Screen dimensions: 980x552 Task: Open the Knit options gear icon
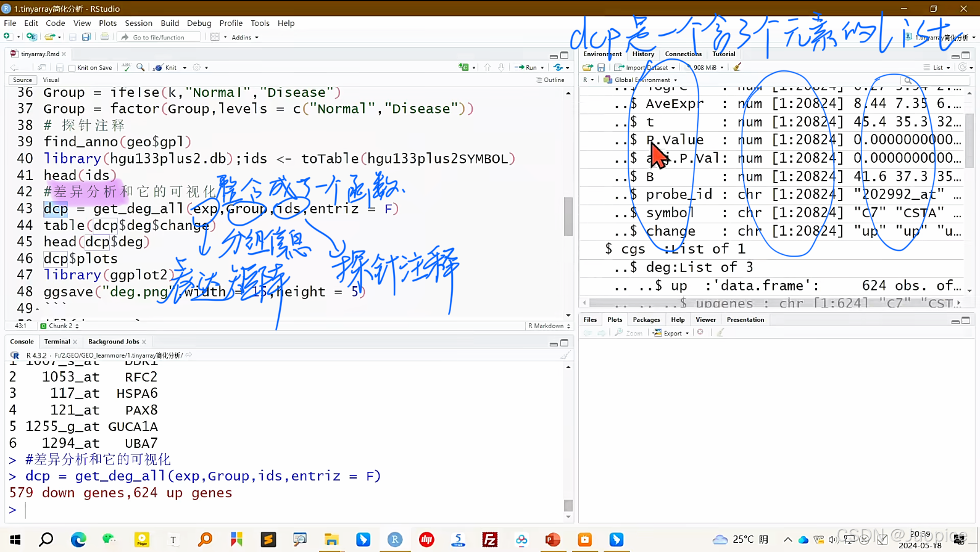[x=197, y=67]
